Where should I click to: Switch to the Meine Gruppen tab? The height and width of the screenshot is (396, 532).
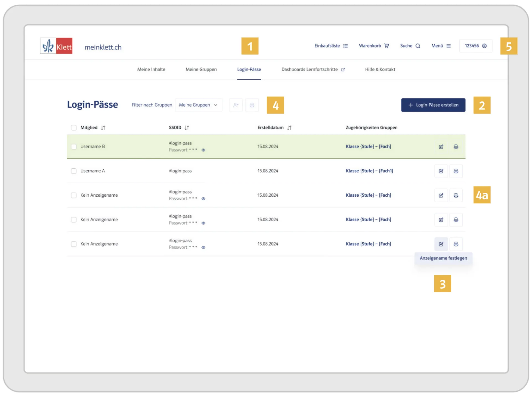point(201,69)
